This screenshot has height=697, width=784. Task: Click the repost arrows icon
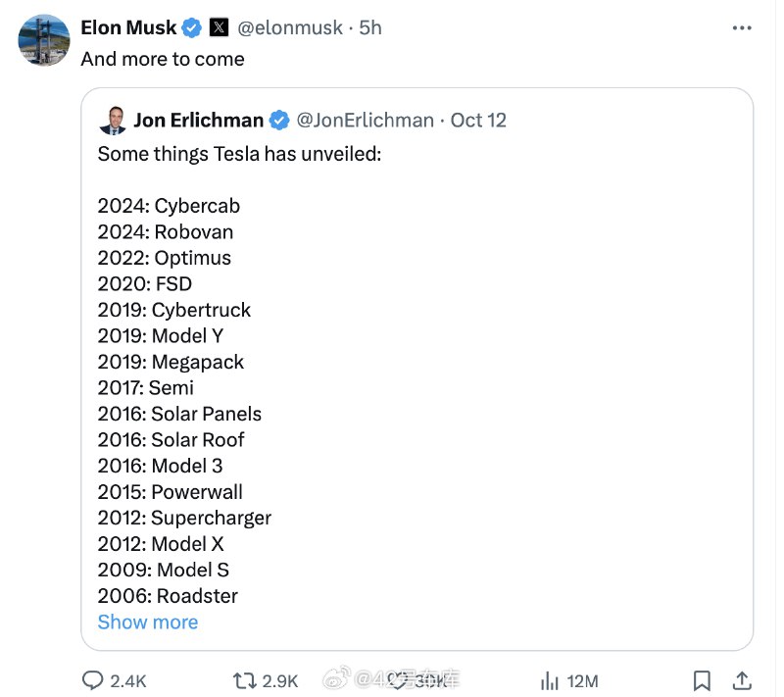(244, 680)
